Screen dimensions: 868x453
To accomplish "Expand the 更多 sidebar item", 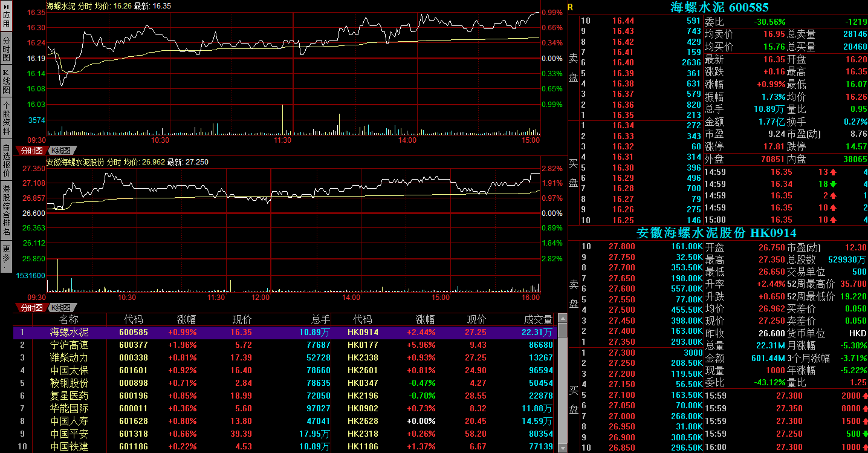I will tap(6, 256).
